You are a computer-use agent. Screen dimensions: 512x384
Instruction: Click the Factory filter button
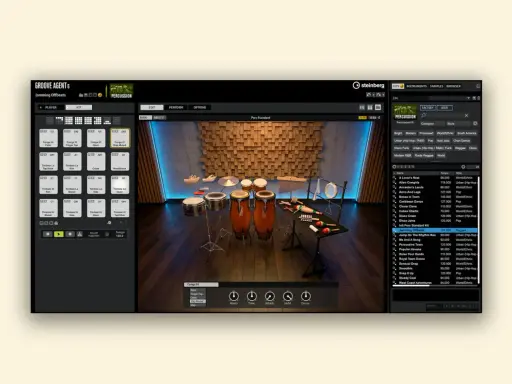click(428, 108)
